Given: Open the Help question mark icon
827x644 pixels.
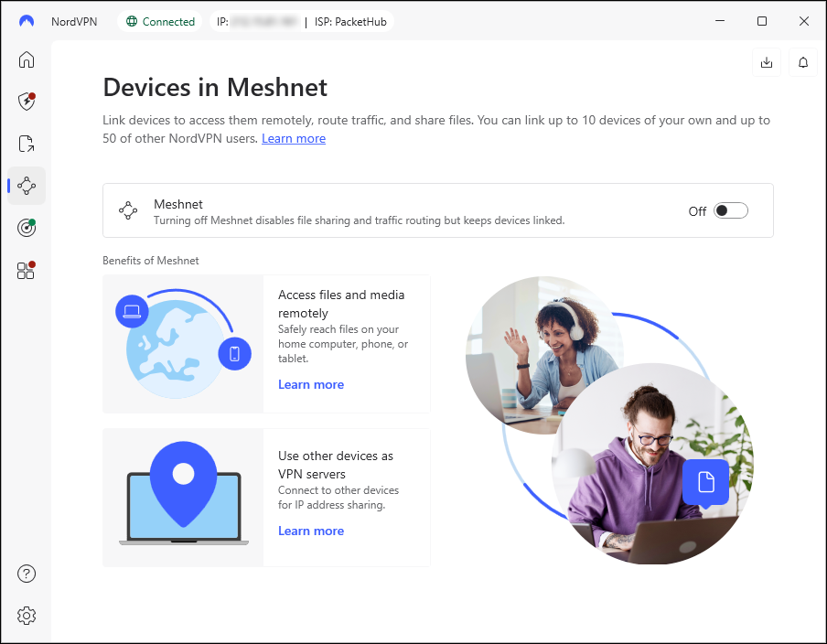Looking at the screenshot, I should point(27,574).
